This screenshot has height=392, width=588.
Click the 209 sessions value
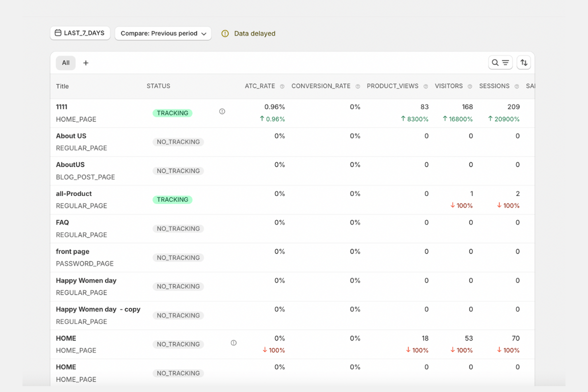click(x=513, y=107)
